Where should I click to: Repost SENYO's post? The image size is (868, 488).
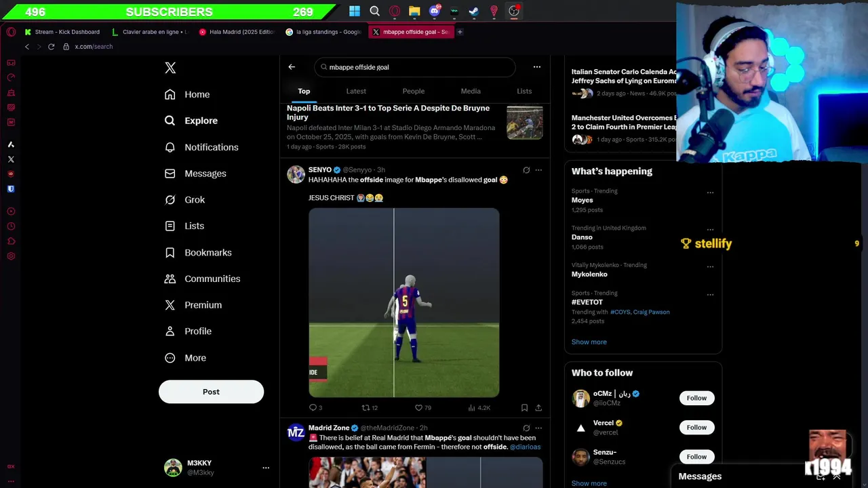pos(370,408)
